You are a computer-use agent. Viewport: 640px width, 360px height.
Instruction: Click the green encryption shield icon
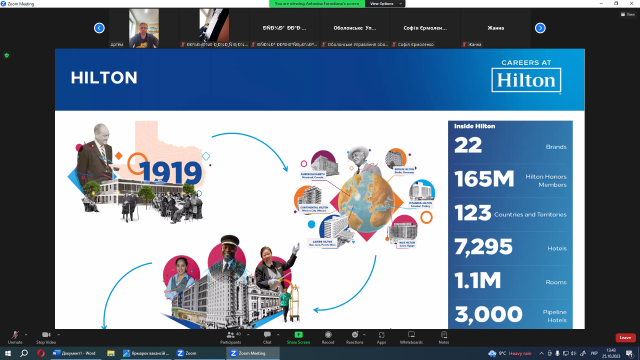pos(7,55)
